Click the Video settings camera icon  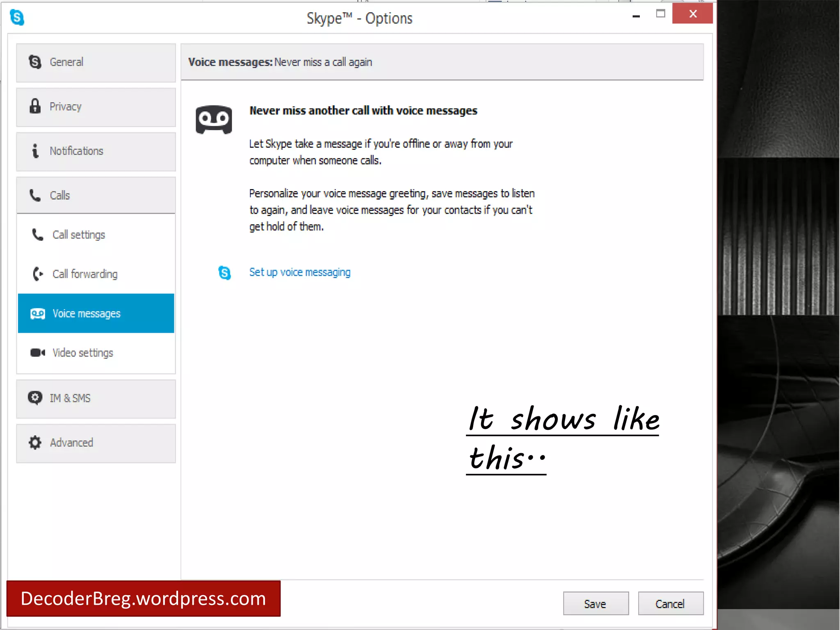pyautogui.click(x=38, y=353)
